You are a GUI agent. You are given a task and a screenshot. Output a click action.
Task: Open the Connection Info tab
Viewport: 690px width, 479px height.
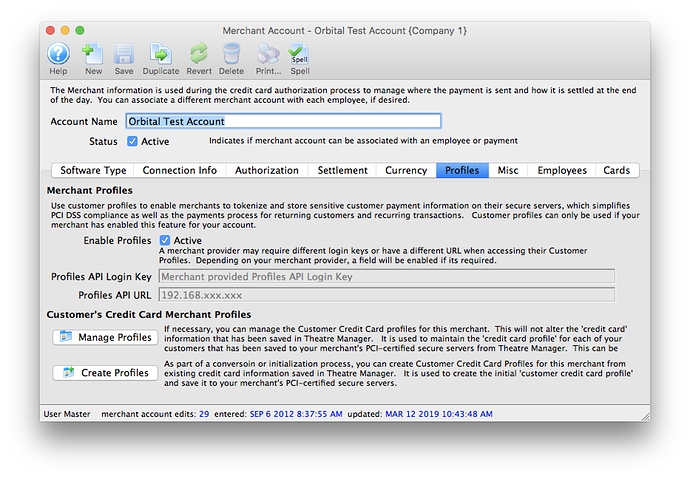(x=180, y=170)
